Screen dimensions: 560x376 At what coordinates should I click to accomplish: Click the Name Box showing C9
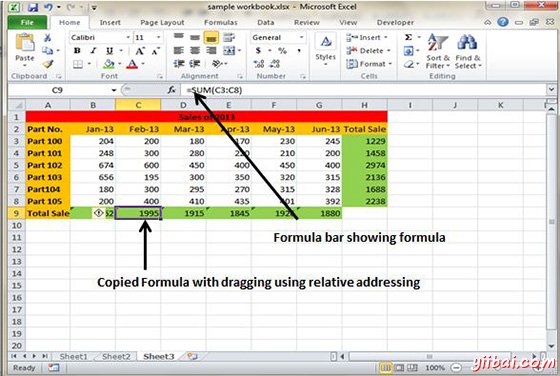[57, 90]
